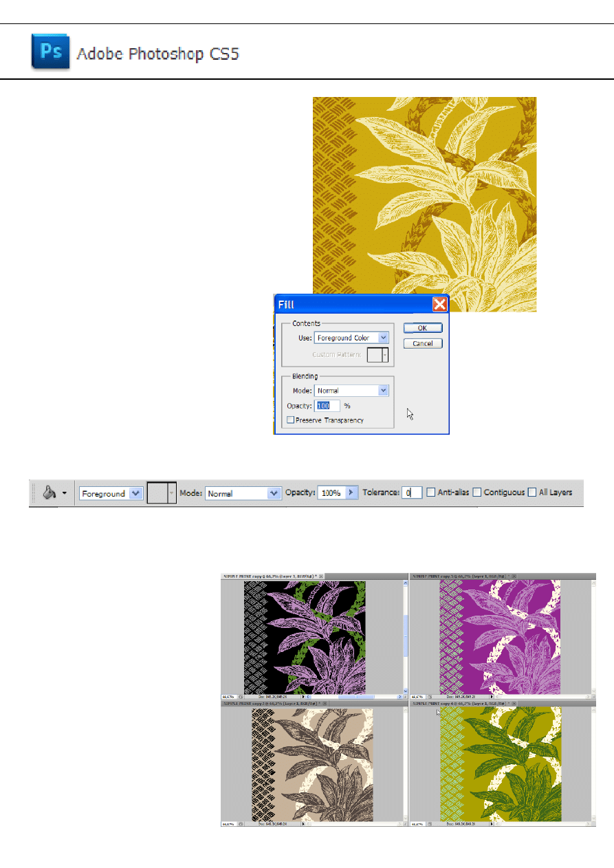Check the All Layers option
The height and width of the screenshot is (868, 614).
[532, 492]
